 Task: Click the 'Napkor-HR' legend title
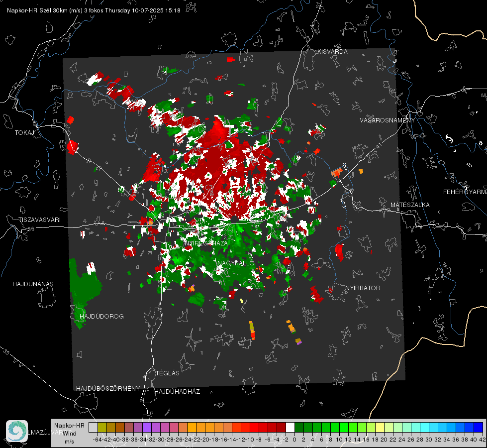click(x=69, y=426)
